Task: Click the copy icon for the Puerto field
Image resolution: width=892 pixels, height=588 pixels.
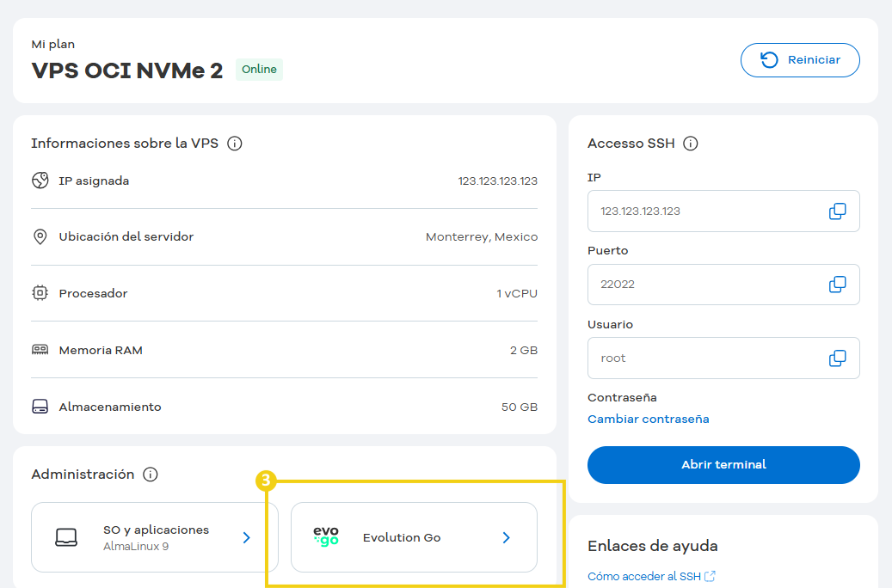Action: point(836,285)
